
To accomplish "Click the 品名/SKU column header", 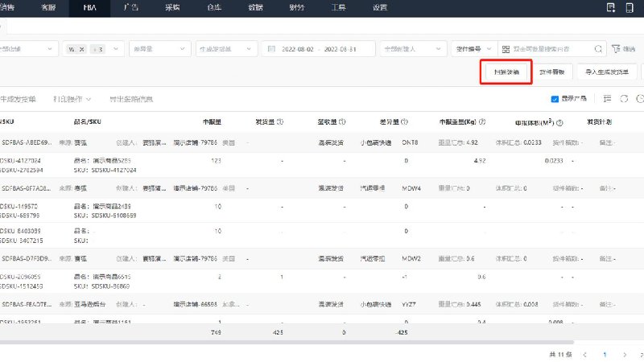I will (87, 122).
